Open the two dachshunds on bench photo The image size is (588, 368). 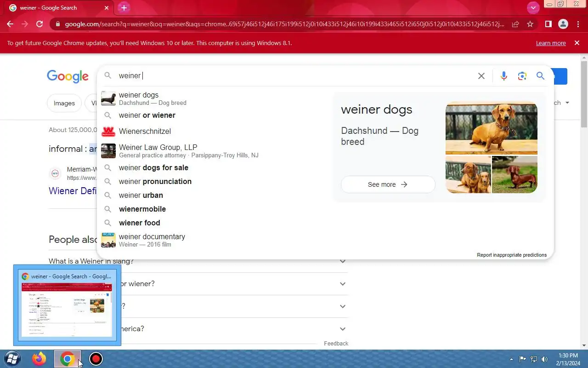click(x=468, y=174)
